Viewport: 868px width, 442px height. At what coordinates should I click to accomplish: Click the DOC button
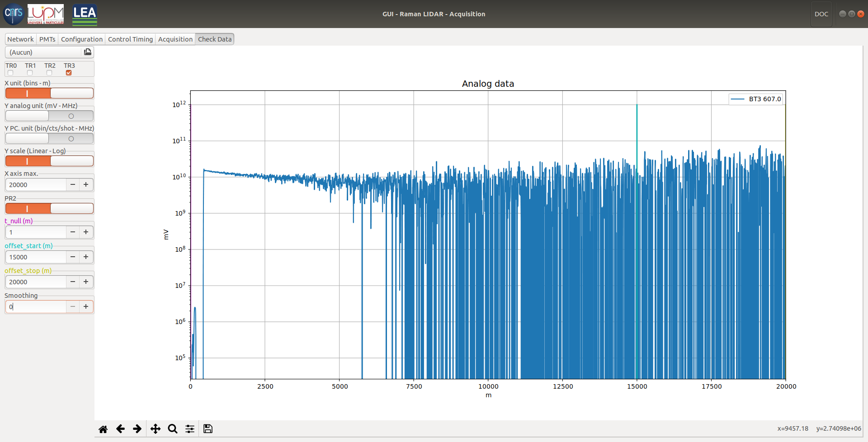[x=821, y=14]
